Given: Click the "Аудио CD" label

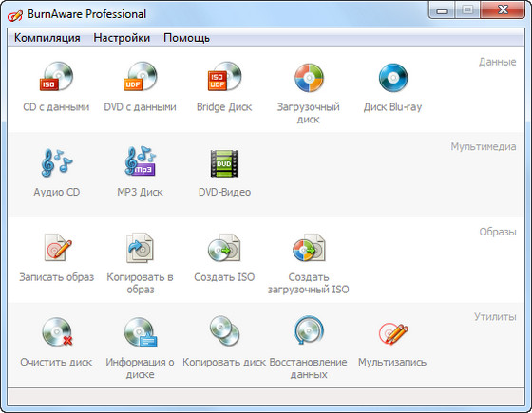Looking at the screenshot, I should coord(56,192).
